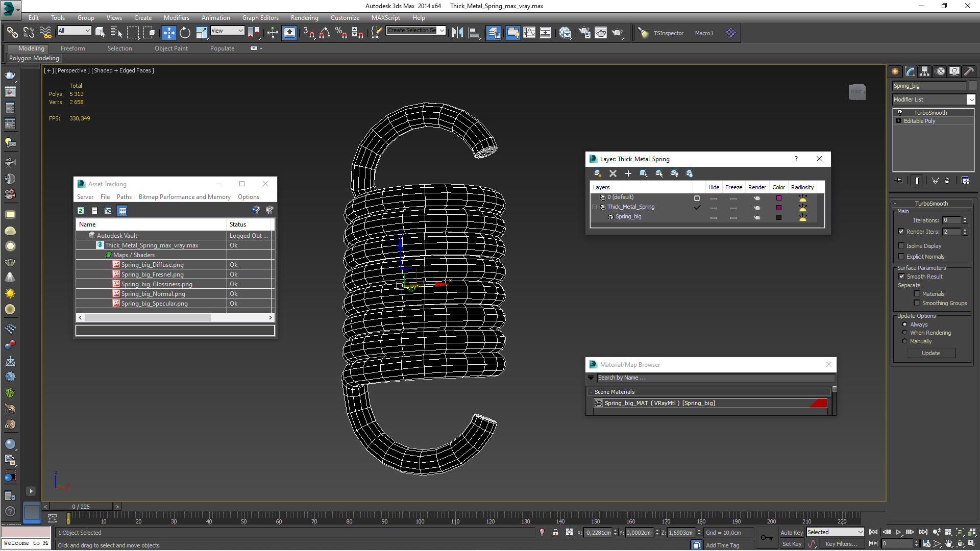Click the Search by Name field

(715, 378)
